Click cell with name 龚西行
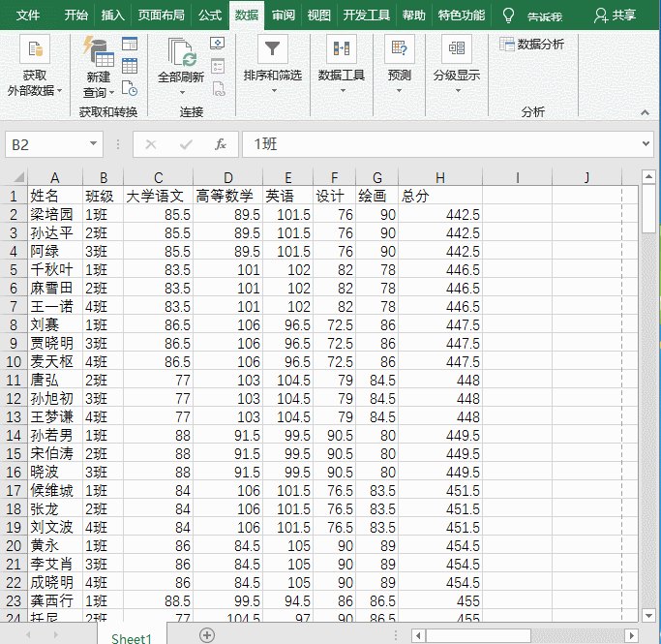This screenshot has width=661, height=644. pyautogui.click(x=55, y=601)
